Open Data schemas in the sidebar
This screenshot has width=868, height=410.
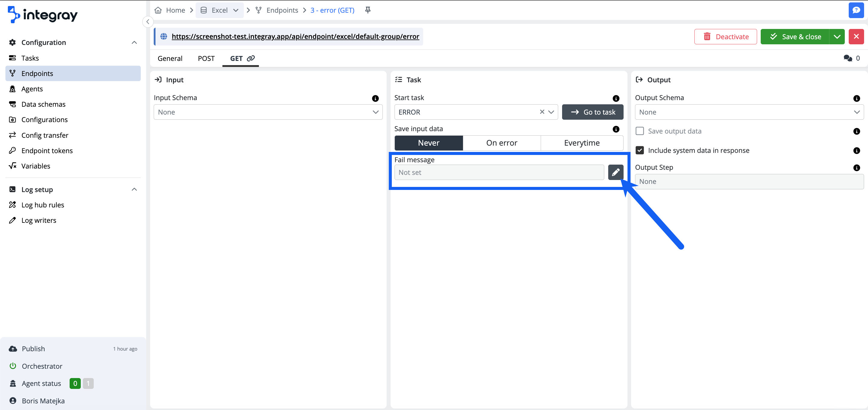pos(43,104)
